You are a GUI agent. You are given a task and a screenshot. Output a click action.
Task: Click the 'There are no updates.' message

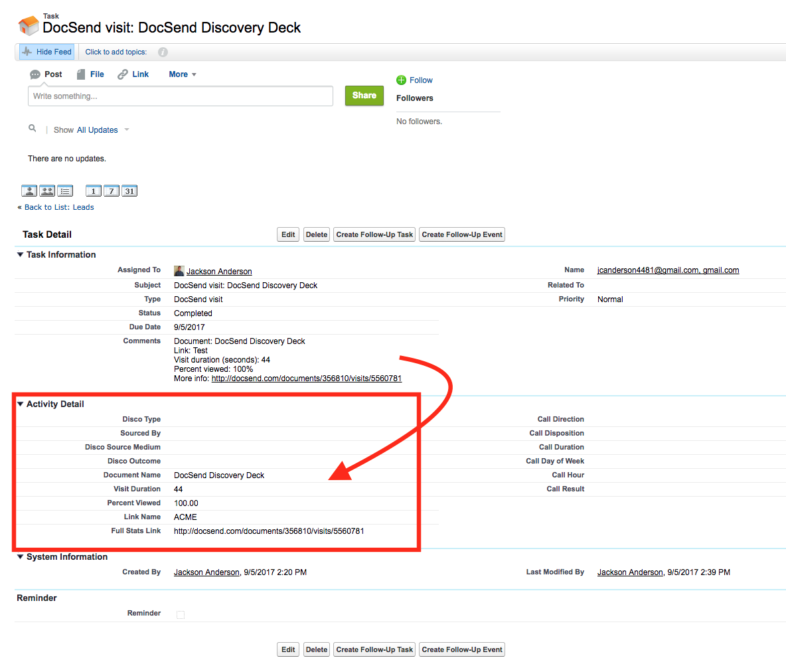[67, 159]
